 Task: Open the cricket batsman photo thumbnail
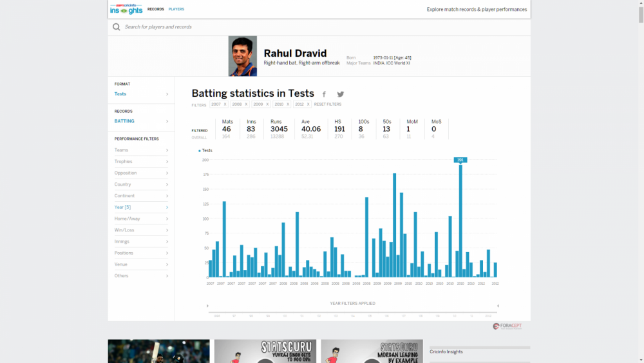tap(159, 351)
